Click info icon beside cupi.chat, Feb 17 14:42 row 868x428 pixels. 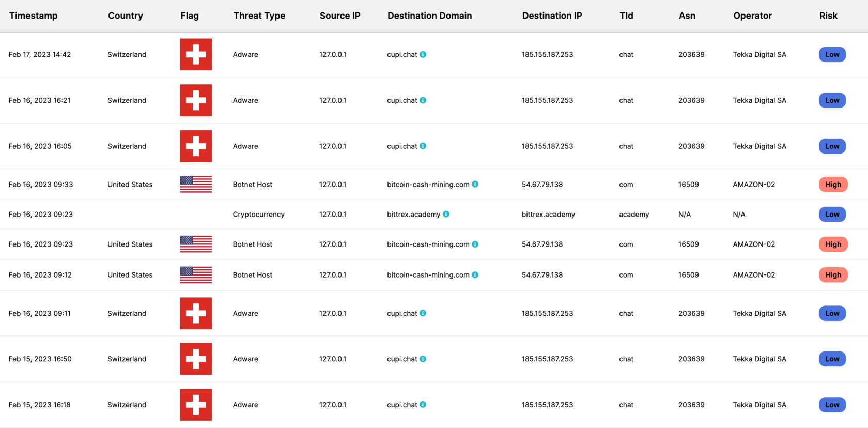pos(423,54)
